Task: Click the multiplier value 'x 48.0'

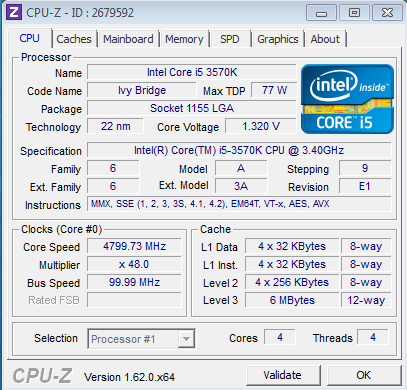Action: [x=134, y=264]
